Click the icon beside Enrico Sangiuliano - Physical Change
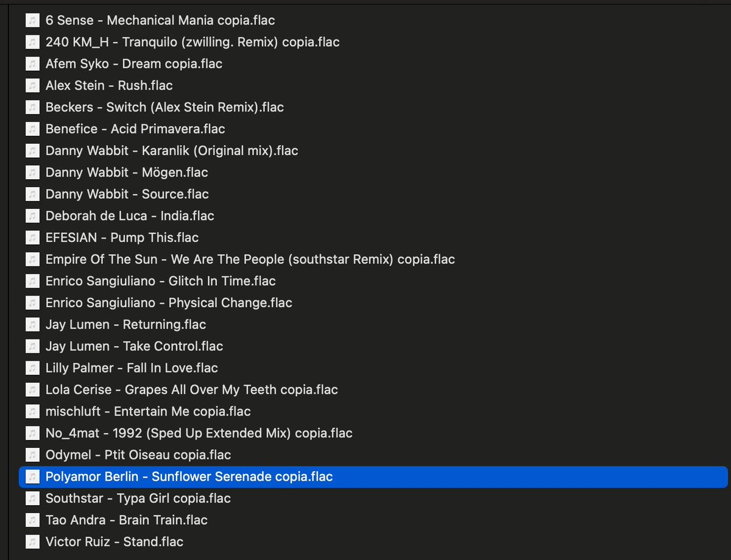731x560 pixels. (32, 303)
